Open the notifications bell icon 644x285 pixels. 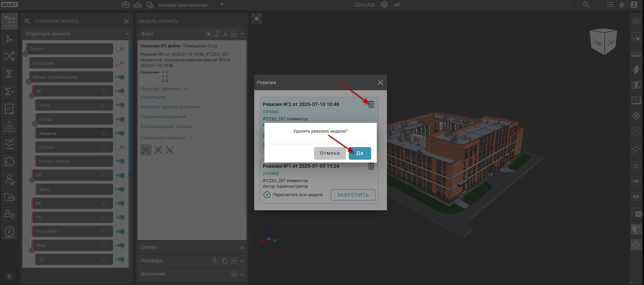(x=622, y=5)
